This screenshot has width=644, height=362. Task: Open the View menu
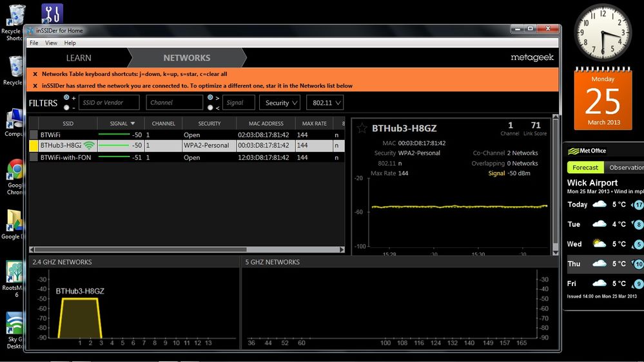point(51,43)
